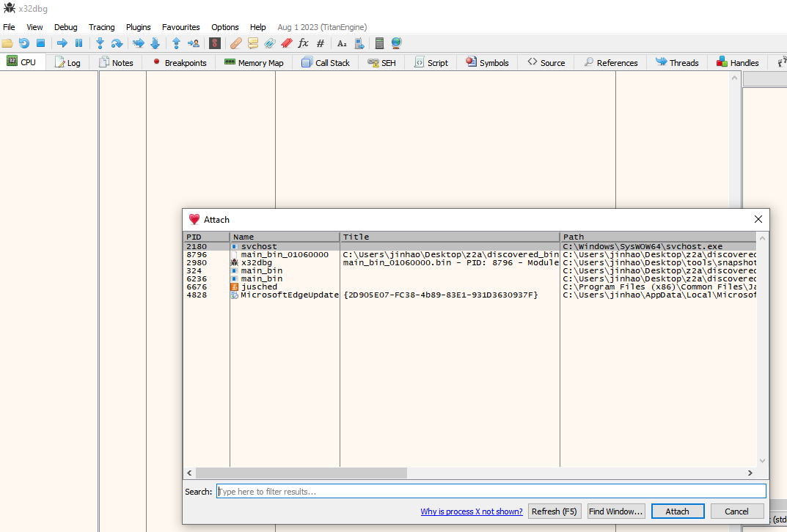
Task: Open "Why is process X not shown?" link
Action: coord(472,511)
